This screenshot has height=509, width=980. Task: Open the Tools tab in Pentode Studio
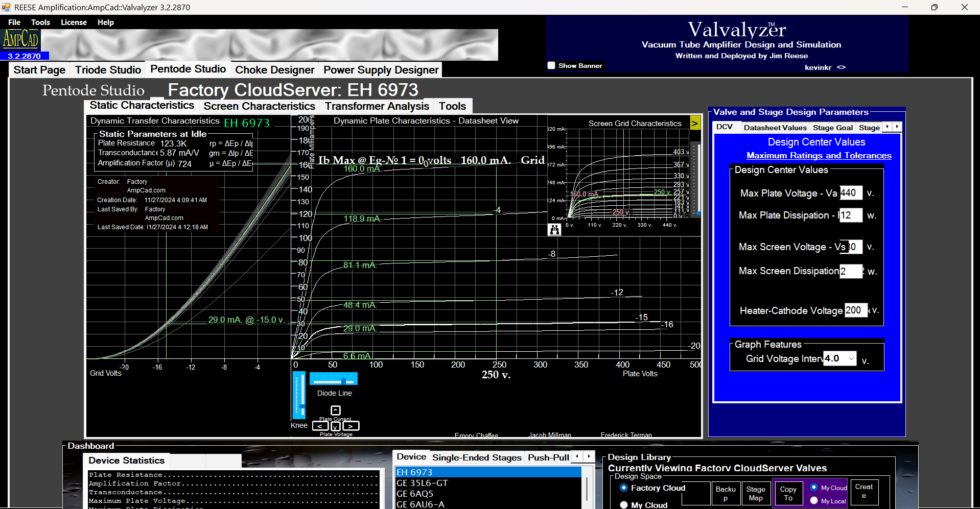453,106
